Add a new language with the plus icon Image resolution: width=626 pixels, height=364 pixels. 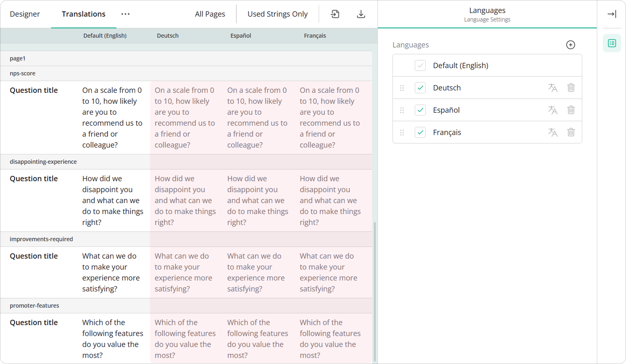(570, 45)
